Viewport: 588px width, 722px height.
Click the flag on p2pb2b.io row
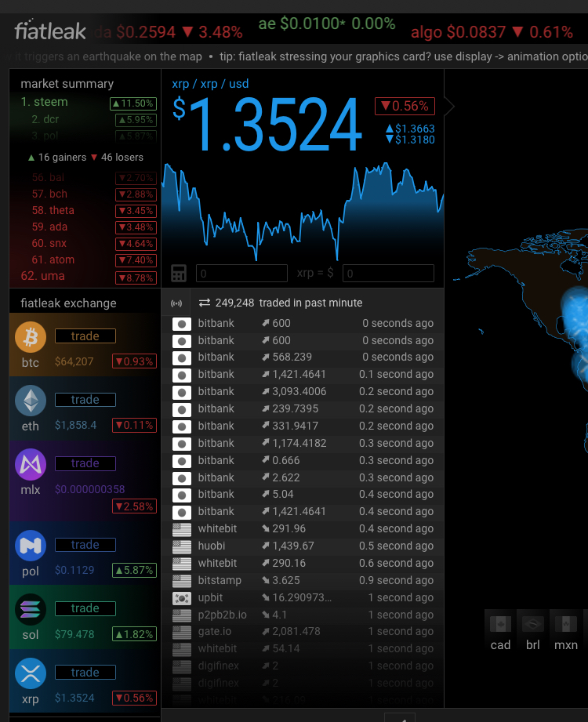[x=181, y=615]
